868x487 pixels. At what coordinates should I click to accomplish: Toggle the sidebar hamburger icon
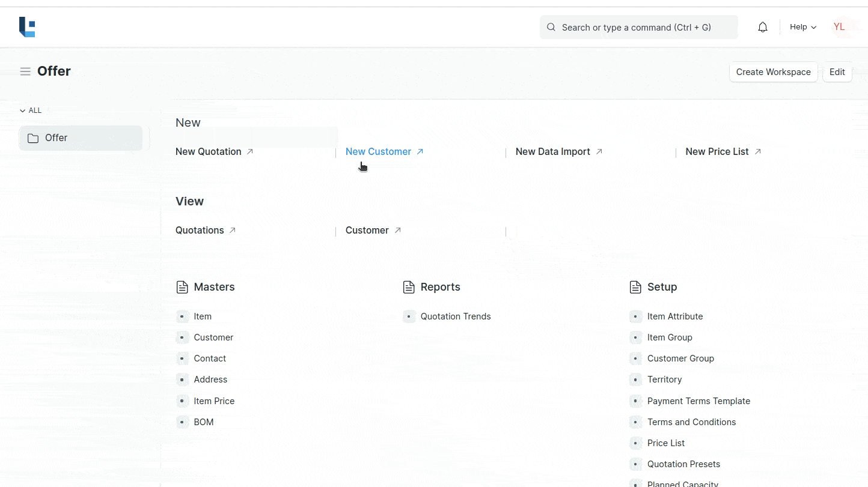point(25,71)
